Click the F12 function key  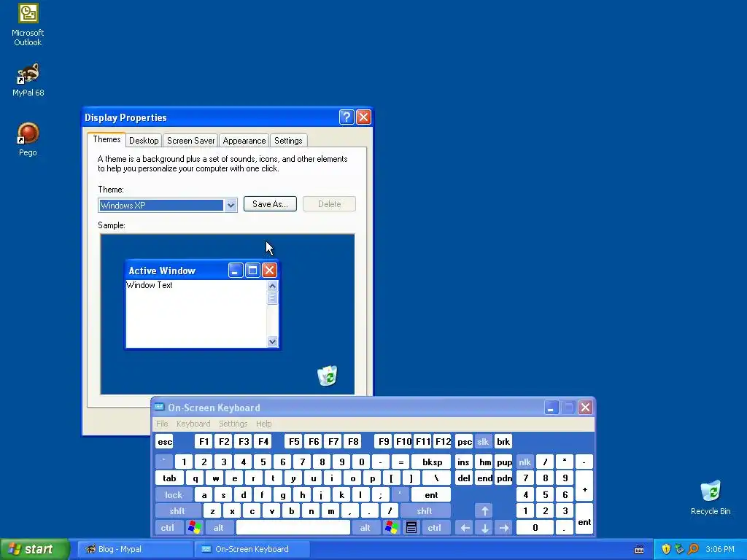click(443, 441)
